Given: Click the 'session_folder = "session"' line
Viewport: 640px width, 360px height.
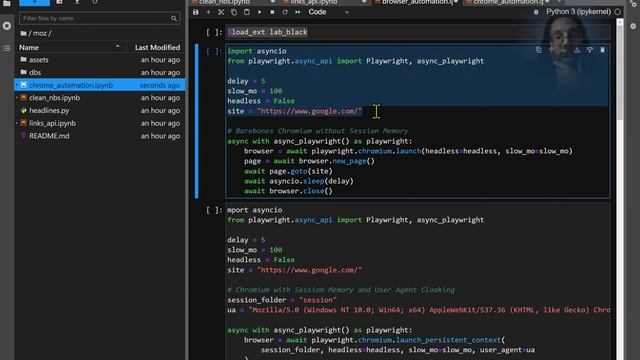Looking at the screenshot, I should pos(282,300).
